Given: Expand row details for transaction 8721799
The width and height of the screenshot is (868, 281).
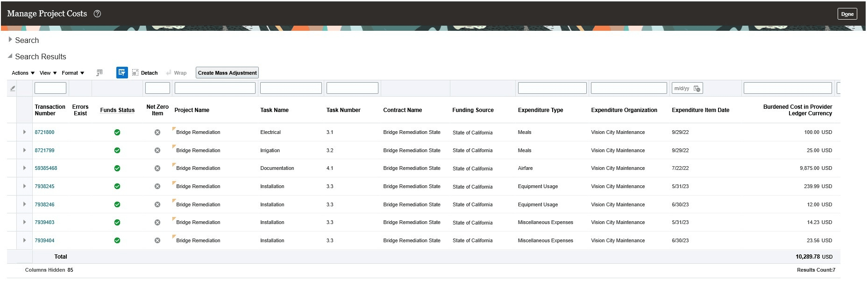Looking at the screenshot, I should [24, 150].
